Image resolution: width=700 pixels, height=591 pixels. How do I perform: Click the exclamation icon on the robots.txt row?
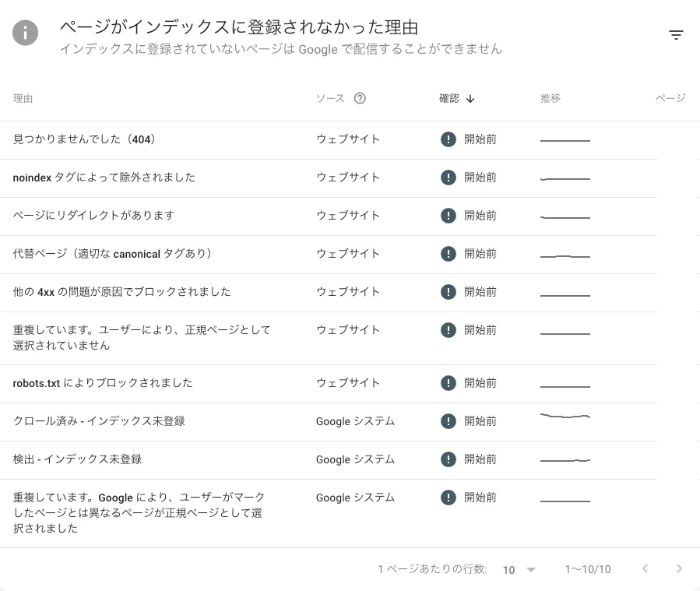coord(448,383)
